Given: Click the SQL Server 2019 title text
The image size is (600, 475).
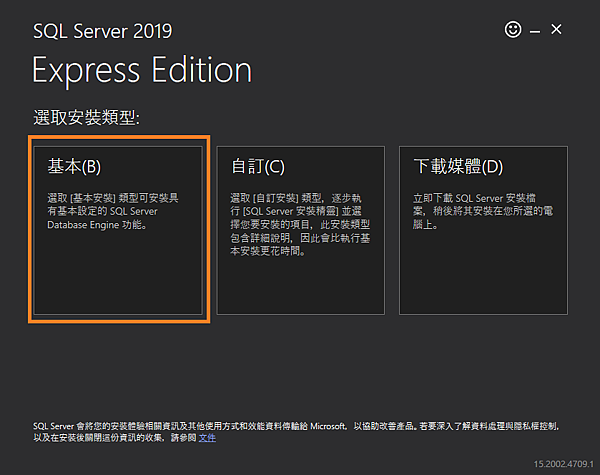Looking at the screenshot, I should (x=103, y=31).
